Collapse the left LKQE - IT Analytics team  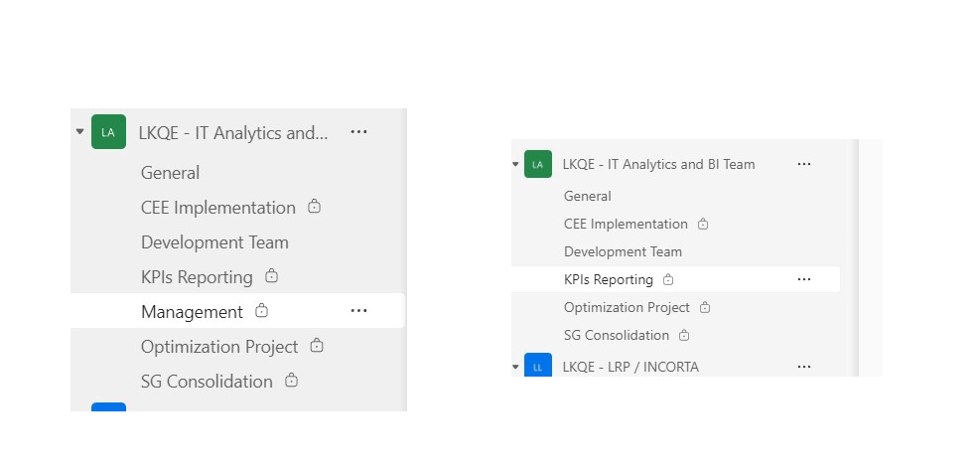click(x=80, y=132)
